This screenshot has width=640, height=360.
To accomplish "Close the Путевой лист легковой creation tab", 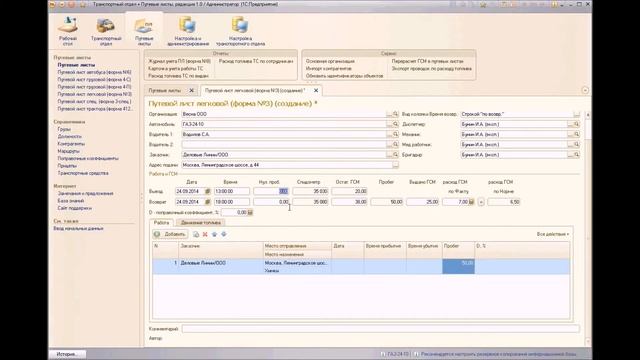I will pos(316,90).
